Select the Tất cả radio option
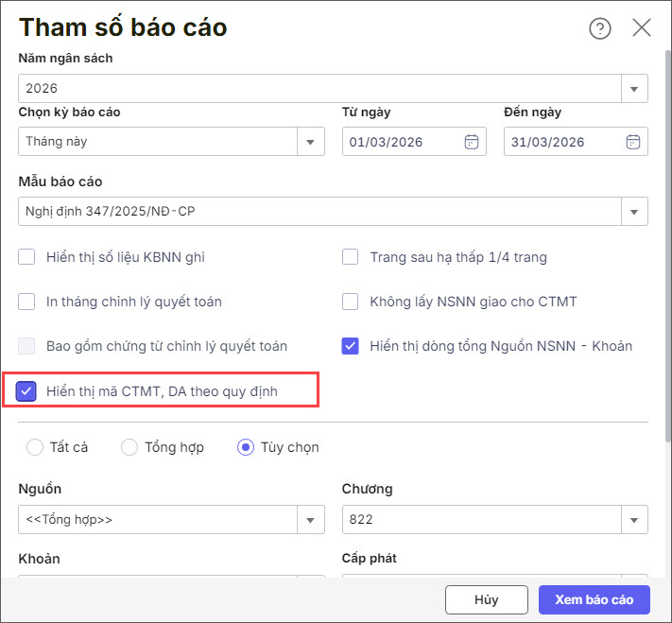 35,447
